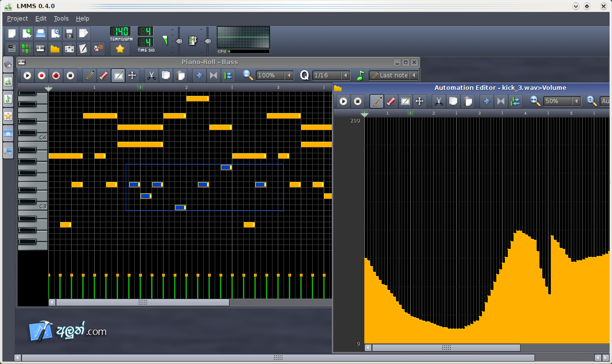Open the Beat/Bassline Editor from the toolbar
Image resolution: width=612 pixels, height=364 pixels.
tap(26, 48)
